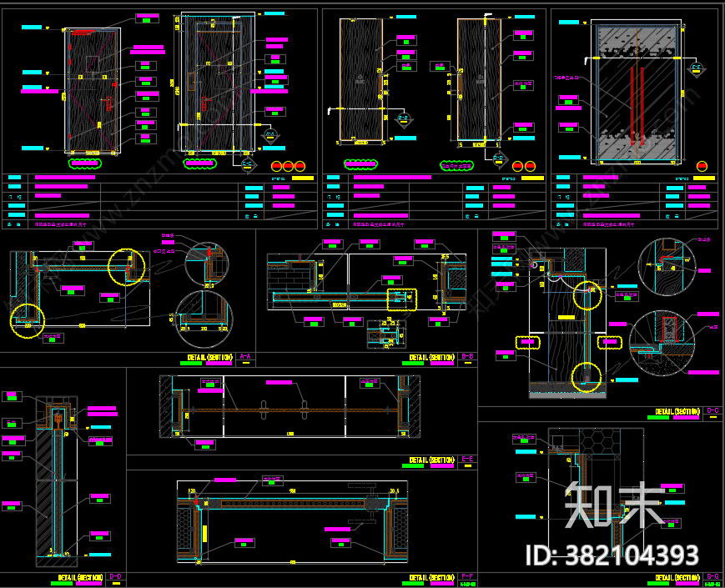Select upper yellow callout circle in A-A detail

126,267
